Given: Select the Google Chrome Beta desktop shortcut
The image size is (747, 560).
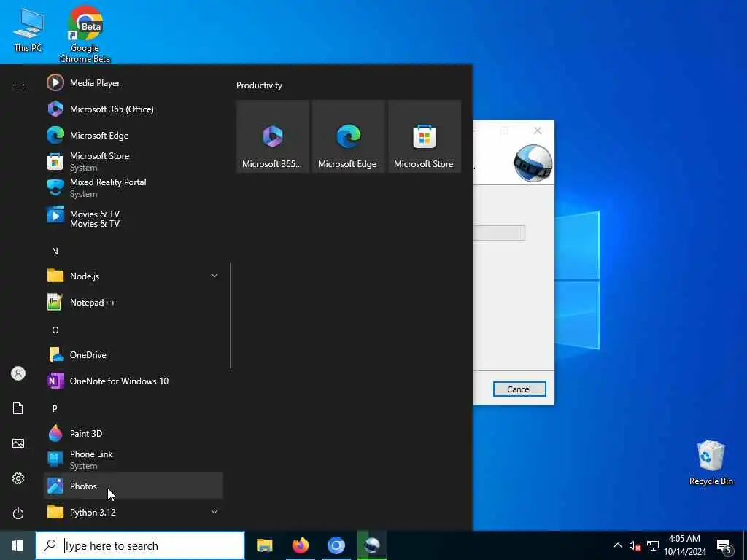Looking at the screenshot, I should point(85,34).
